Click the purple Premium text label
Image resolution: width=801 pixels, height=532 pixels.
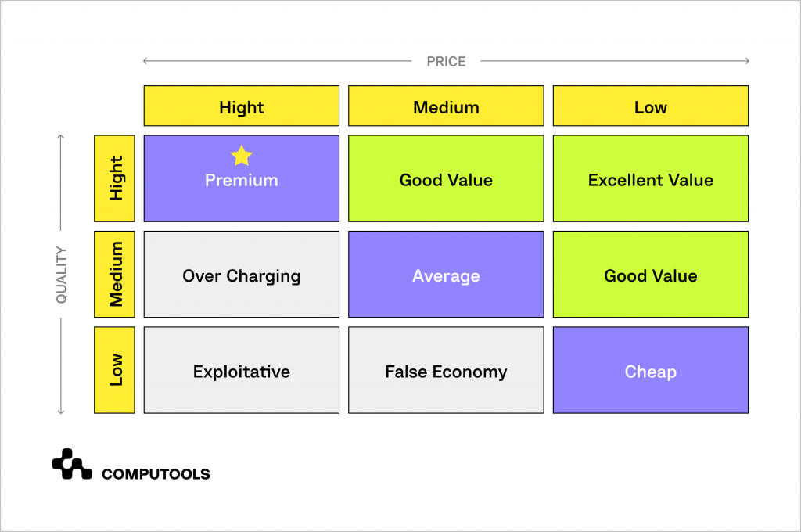(x=242, y=181)
